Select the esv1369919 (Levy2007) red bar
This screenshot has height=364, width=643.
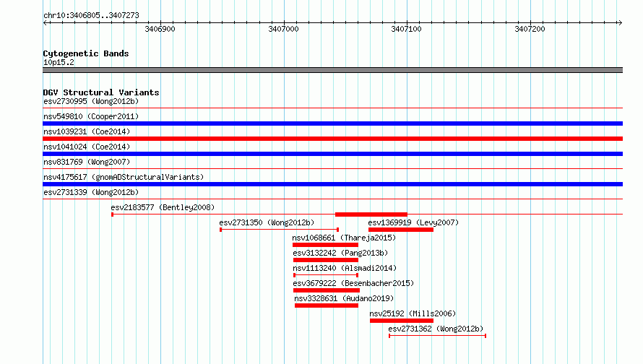(401, 230)
